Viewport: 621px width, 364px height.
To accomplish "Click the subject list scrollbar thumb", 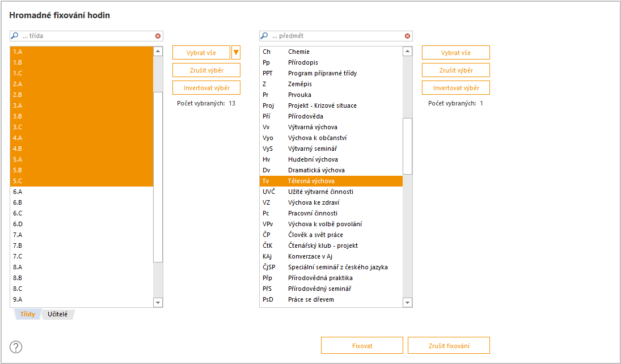I will pos(408,146).
